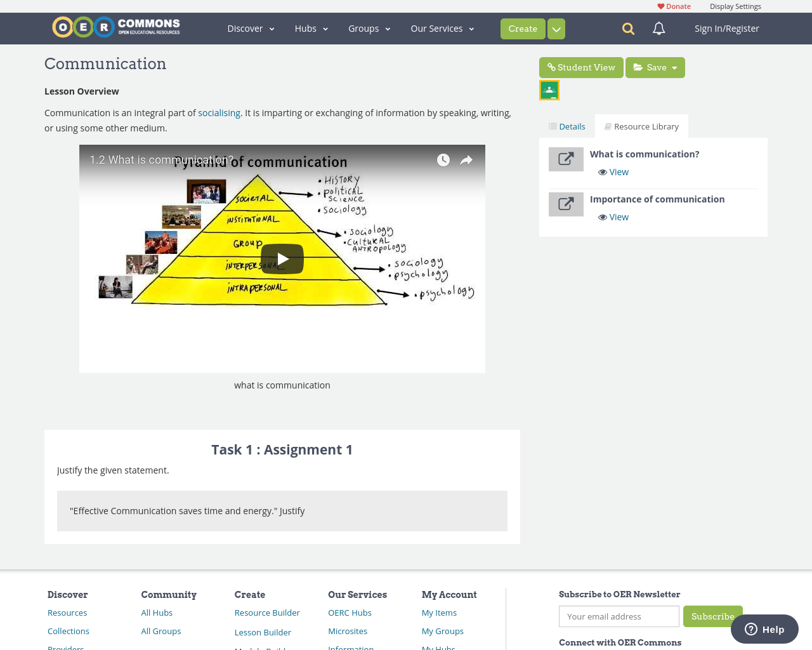Share lesson to Google Classroom

click(548, 89)
